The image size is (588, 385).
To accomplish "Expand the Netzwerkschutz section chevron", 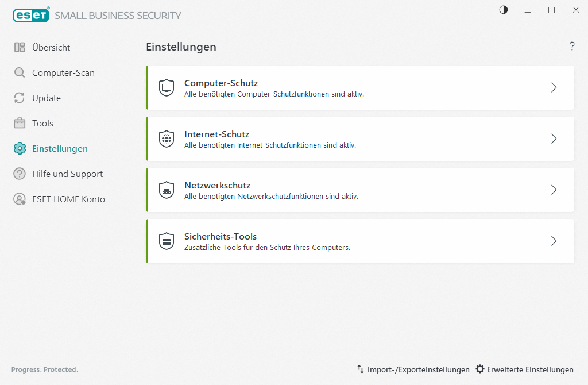I will tap(554, 190).
